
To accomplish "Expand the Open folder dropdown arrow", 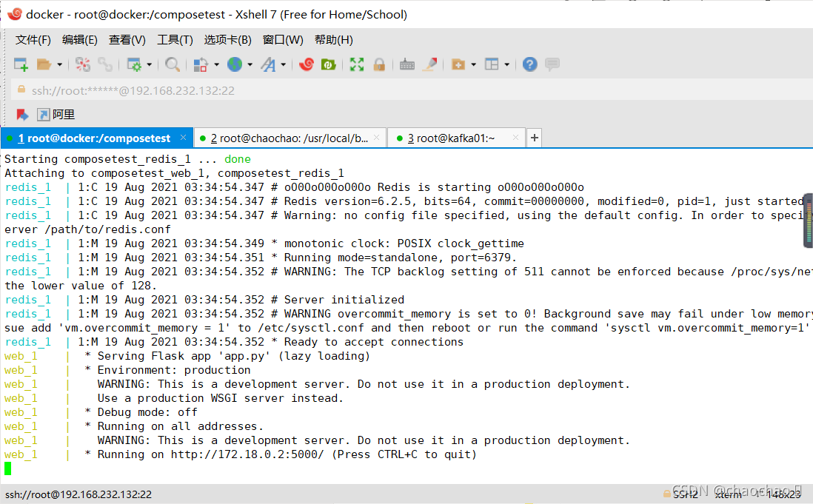I will (60, 65).
